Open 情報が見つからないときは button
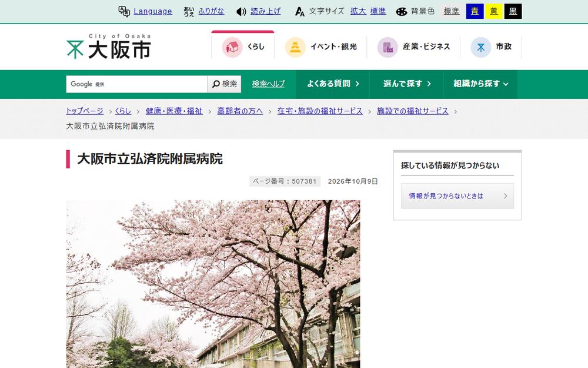This screenshot has height=368, width=588. click(x=457, y=196)
